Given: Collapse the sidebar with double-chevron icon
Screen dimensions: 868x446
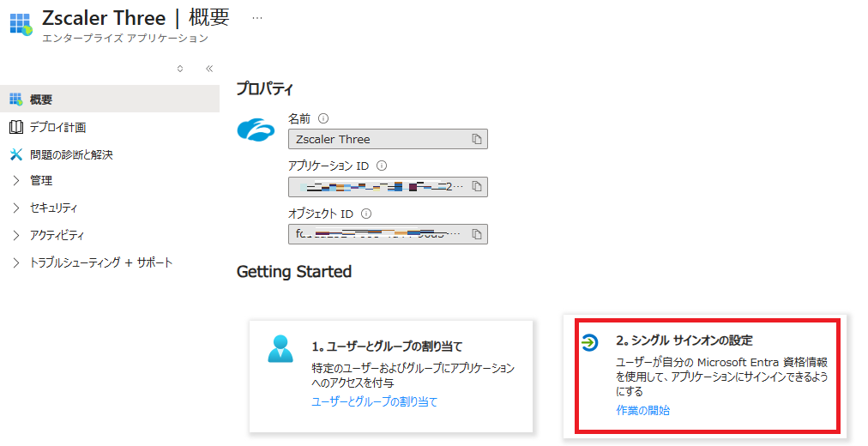Looking at the screenshot, I should point(208,69).
